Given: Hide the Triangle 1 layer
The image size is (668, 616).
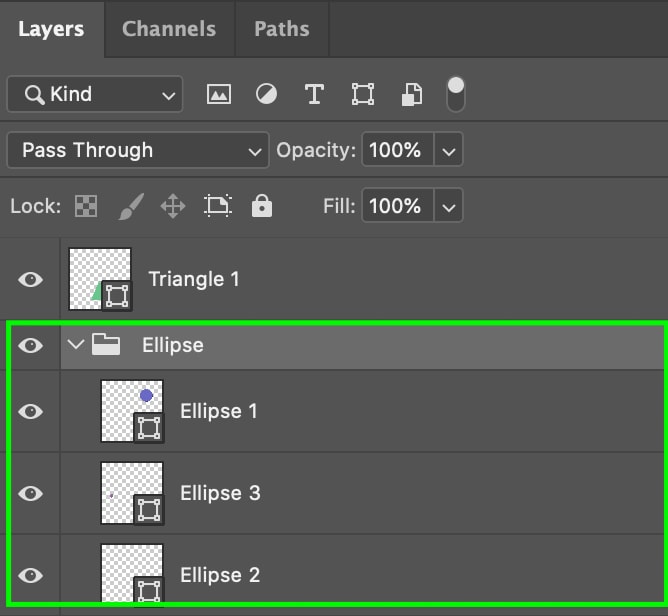Looking at the screenshot, I should 31,280.
